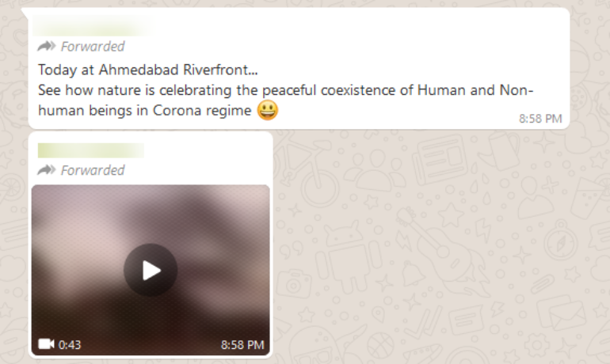Click the blurred sender name above the video

tap(91, 150)
